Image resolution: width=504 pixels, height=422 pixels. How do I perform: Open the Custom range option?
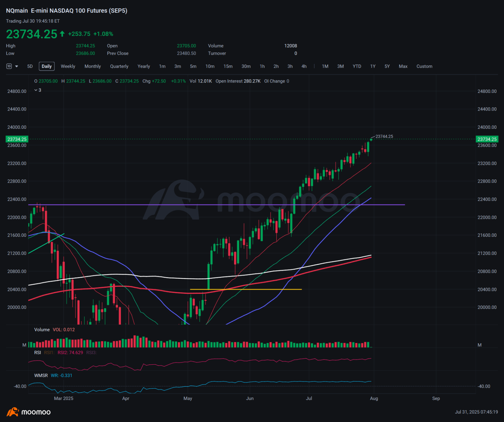(424, 66)
